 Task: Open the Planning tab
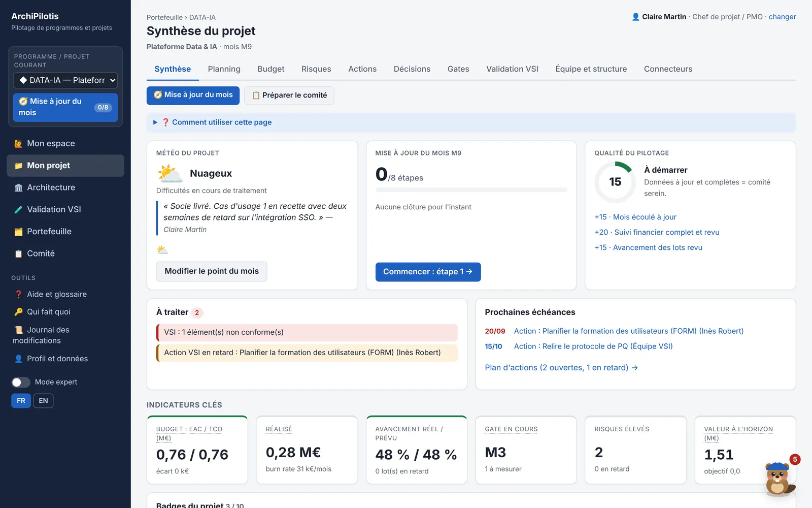tap(224, 69)
